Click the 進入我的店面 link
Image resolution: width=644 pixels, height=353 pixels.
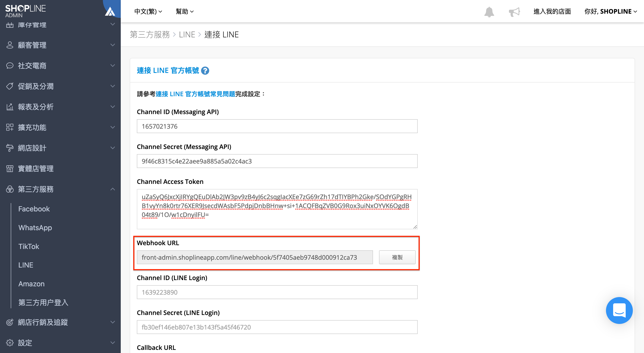coord(552,11)
